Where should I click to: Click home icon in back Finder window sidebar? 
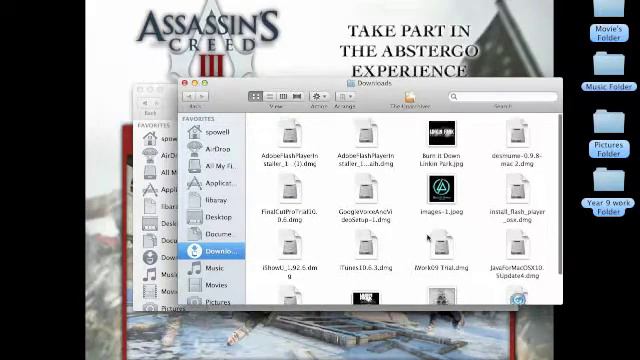pyautogui.click(x=150, y=139)
